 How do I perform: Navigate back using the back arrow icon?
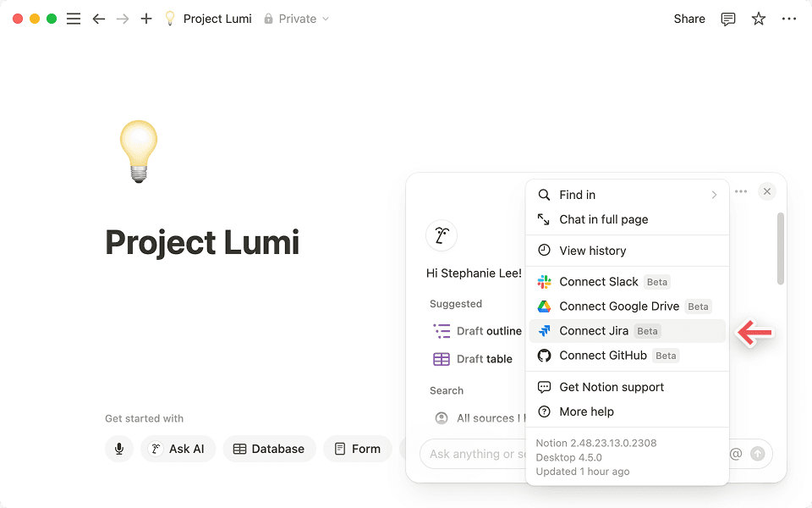tap(98, 18)
